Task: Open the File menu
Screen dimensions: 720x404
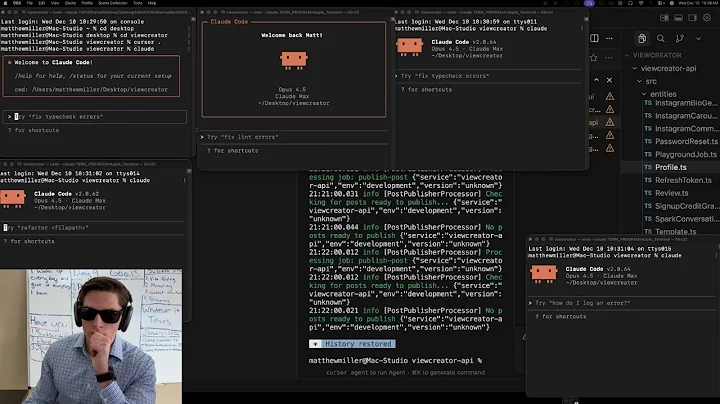Action: pyautogui.click(x=30, y=3)
